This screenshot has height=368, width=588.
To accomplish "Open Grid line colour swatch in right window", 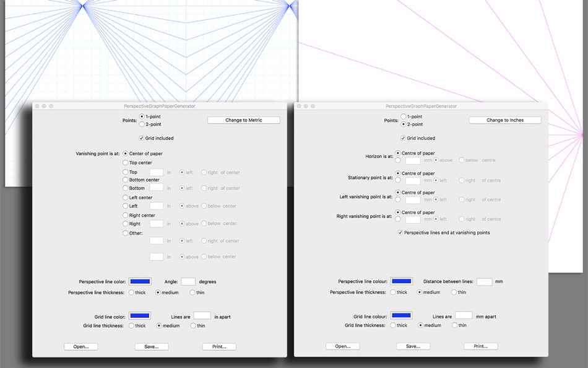I will point(401,315).
